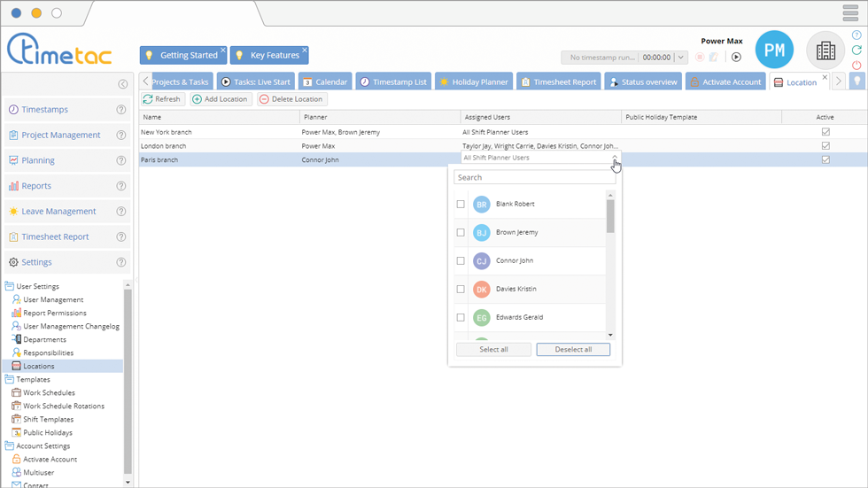
Task: Close the Key Features tab
Action: pos(305,50)
